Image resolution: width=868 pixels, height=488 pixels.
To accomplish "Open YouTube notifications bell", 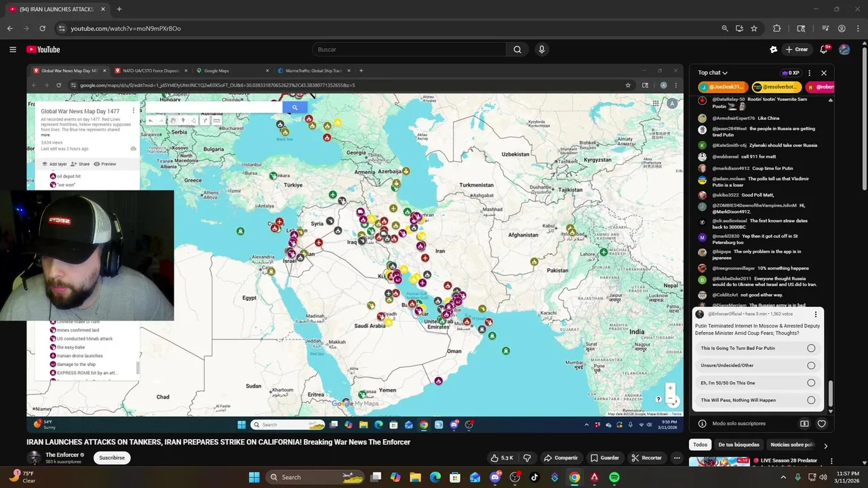I will coord(824,49).
